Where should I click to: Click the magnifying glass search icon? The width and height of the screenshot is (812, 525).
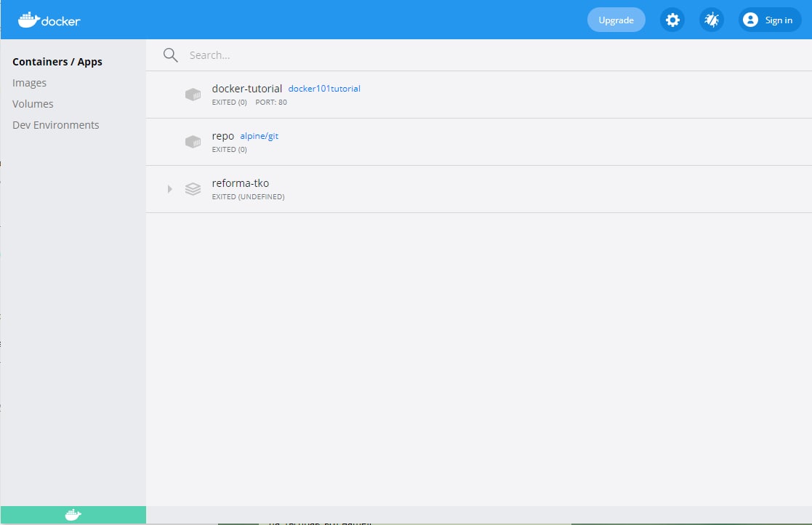pos(170,55)
